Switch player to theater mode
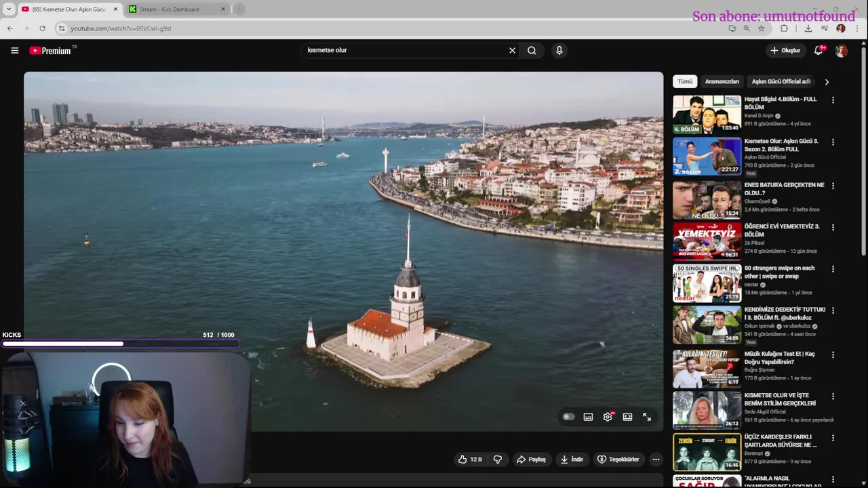This screenshot has height=488, width=868. (x=627, y=417)
